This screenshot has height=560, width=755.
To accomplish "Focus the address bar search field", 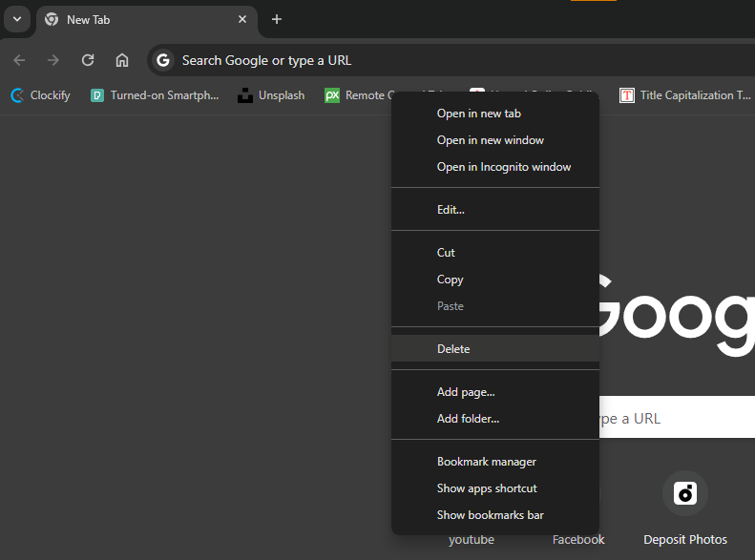I will [x=452, y=60].
